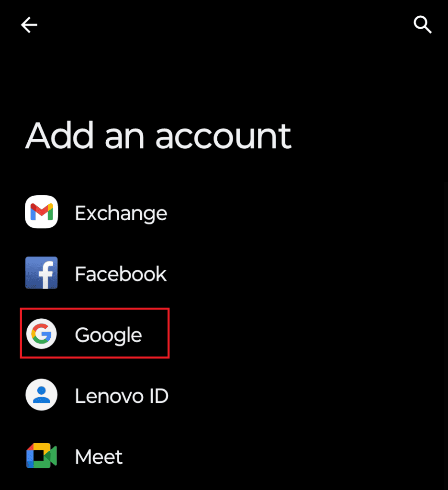The image size is (448, 490).
Task: Open the Lenovo ID account setup
Action: pos(122,395)
